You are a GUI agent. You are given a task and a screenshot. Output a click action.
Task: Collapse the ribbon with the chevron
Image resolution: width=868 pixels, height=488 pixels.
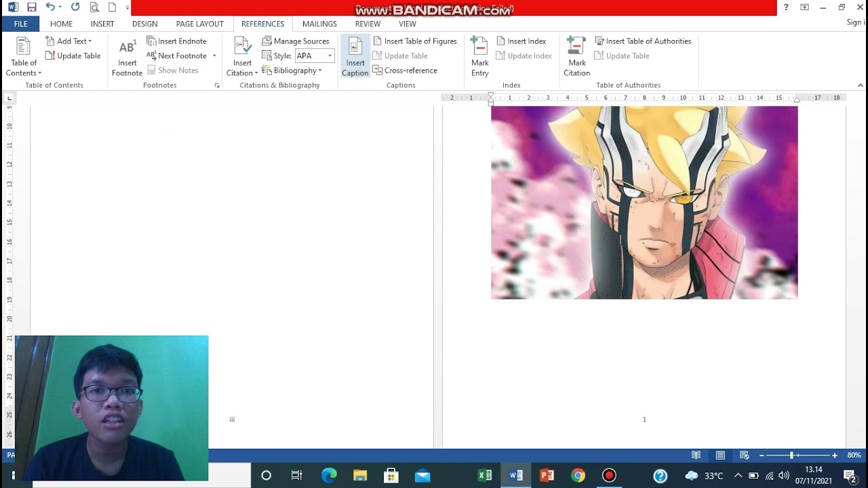coord(861,85)
